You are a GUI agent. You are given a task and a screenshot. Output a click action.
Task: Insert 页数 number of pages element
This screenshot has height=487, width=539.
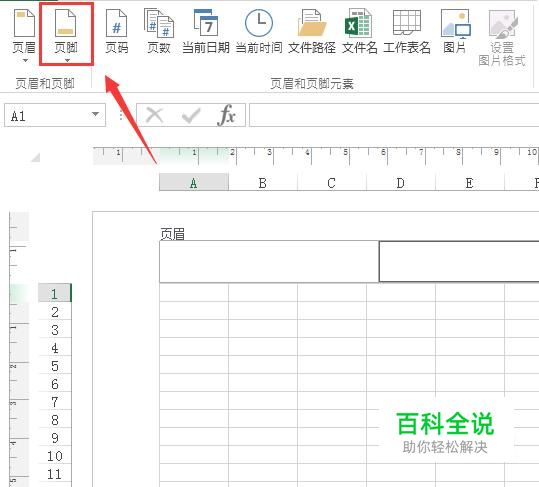pos(159,32)
